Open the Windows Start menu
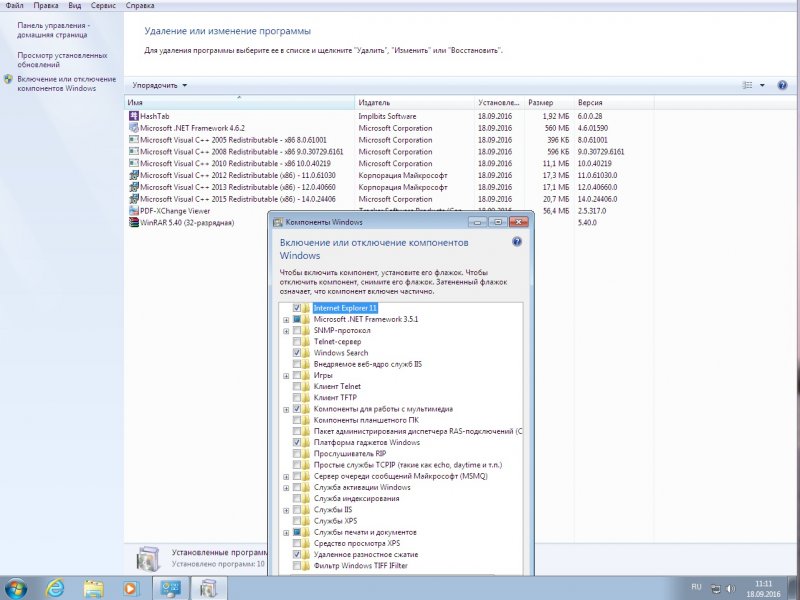 click(x=15, y=588)
